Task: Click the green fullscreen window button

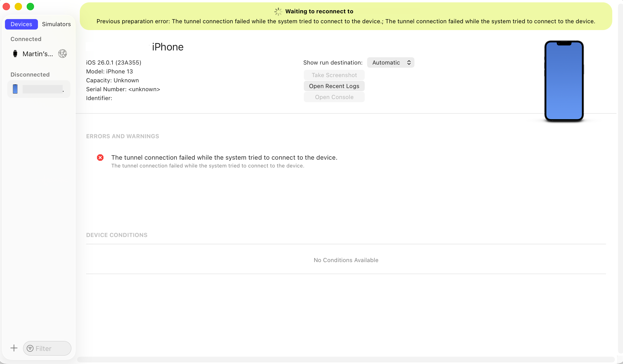Action: click(x=30, y=7)
